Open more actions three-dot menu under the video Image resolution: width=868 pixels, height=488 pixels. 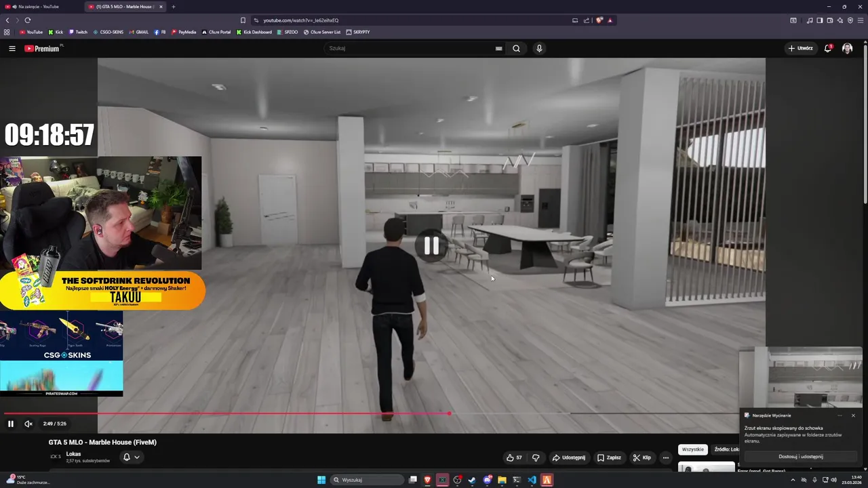(665, 457)
